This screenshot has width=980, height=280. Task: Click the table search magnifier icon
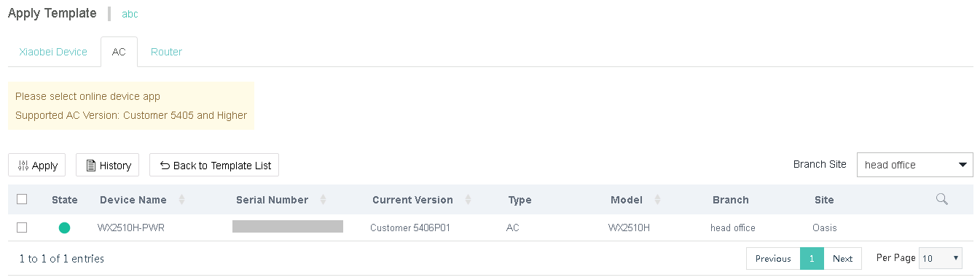[941, 199]
